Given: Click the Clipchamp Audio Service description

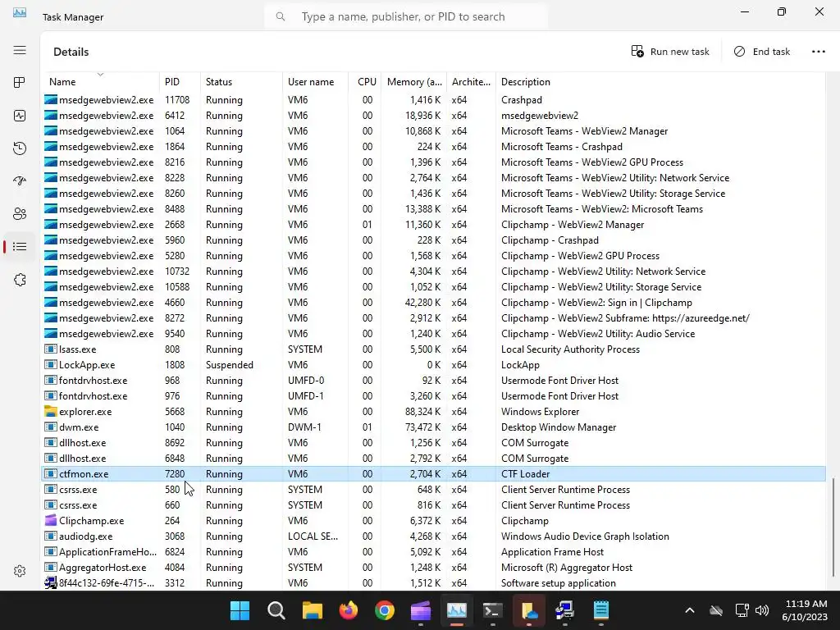Looking at the screenshot, I should click(598, 334).
